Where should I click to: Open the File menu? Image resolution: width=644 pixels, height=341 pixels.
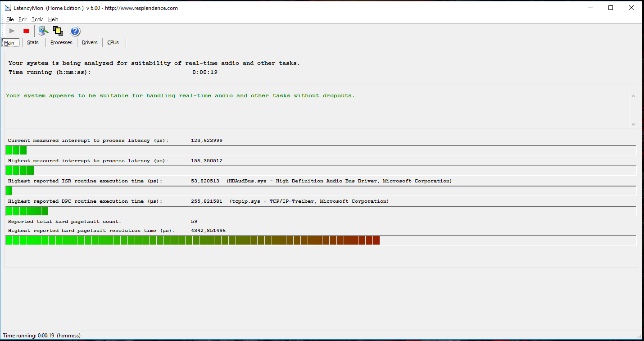(10, 19)
